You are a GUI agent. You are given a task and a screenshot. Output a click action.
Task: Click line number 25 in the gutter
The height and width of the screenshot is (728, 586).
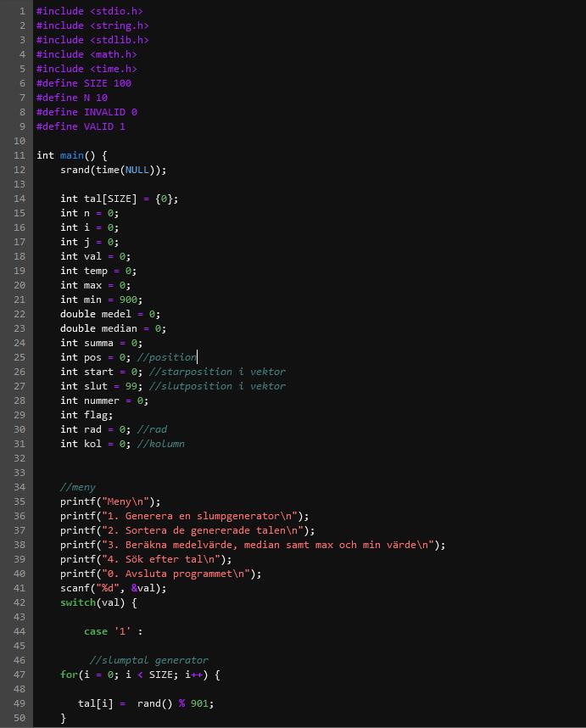(x=20, y=357)
